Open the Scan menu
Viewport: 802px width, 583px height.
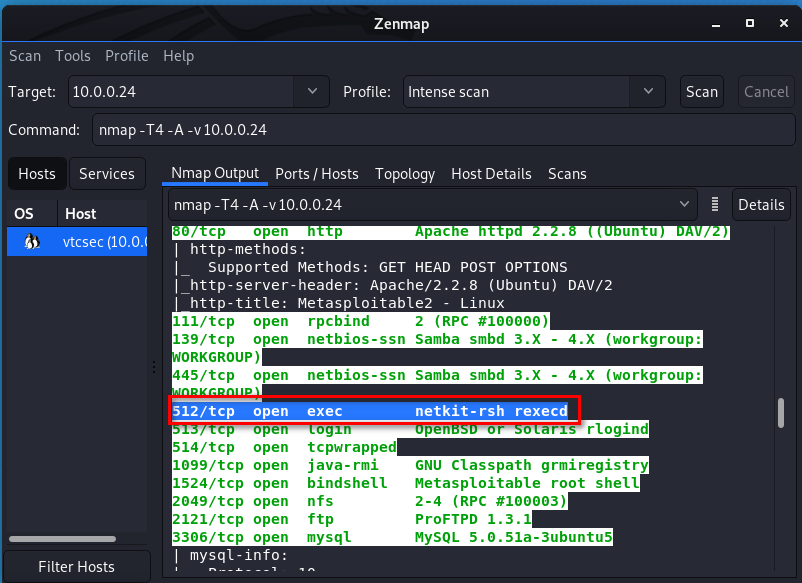tap(25, 56)
